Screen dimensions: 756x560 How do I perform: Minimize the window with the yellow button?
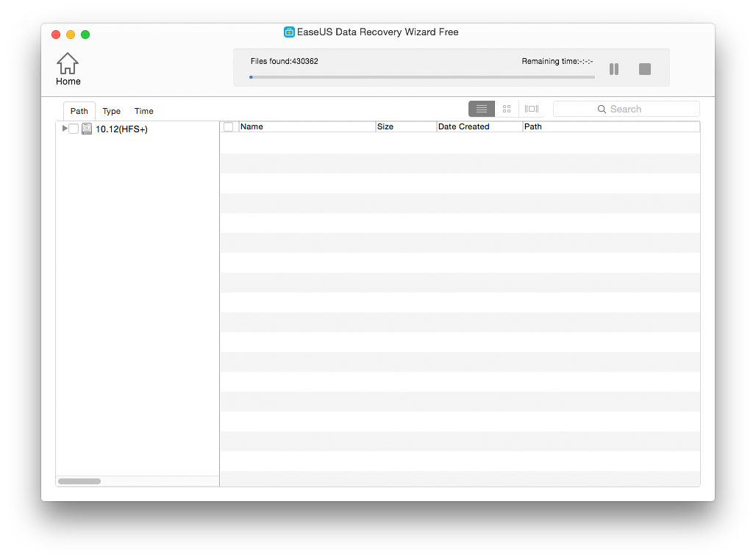point(71,35)
